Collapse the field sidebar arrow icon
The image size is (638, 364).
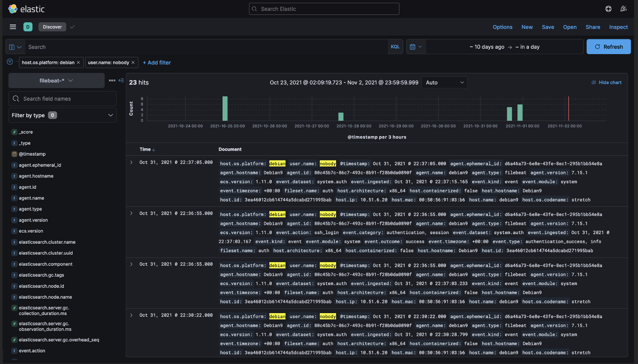[x=121, y=80]
